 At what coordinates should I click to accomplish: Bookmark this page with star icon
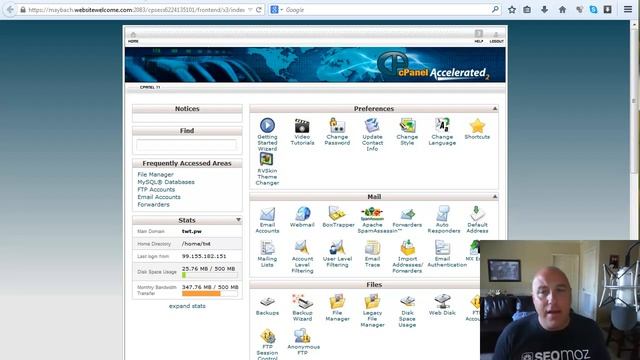click(511, 9)
